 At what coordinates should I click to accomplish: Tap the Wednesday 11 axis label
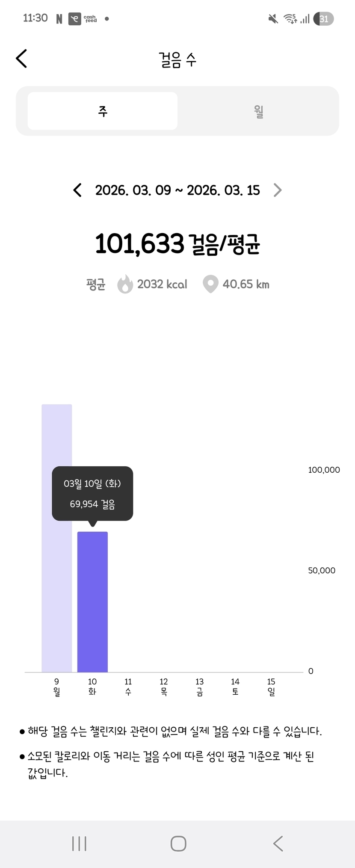coord(128,686)
